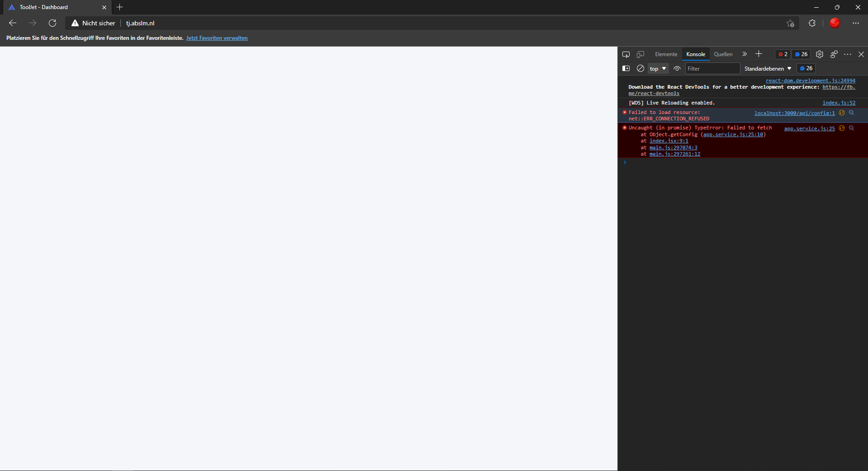Clear the console with the clear icon
Viewport: 868px width, 471px height.
coord(640,68)
